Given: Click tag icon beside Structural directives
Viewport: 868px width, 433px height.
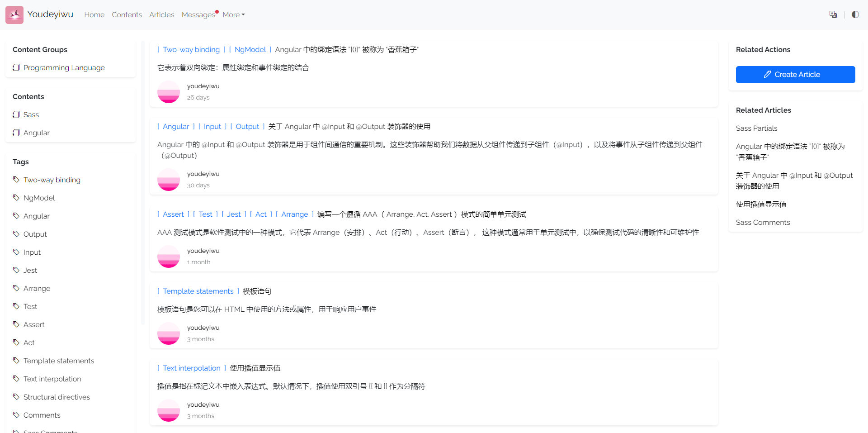Looking at the screenshot, I should point(16,397).
